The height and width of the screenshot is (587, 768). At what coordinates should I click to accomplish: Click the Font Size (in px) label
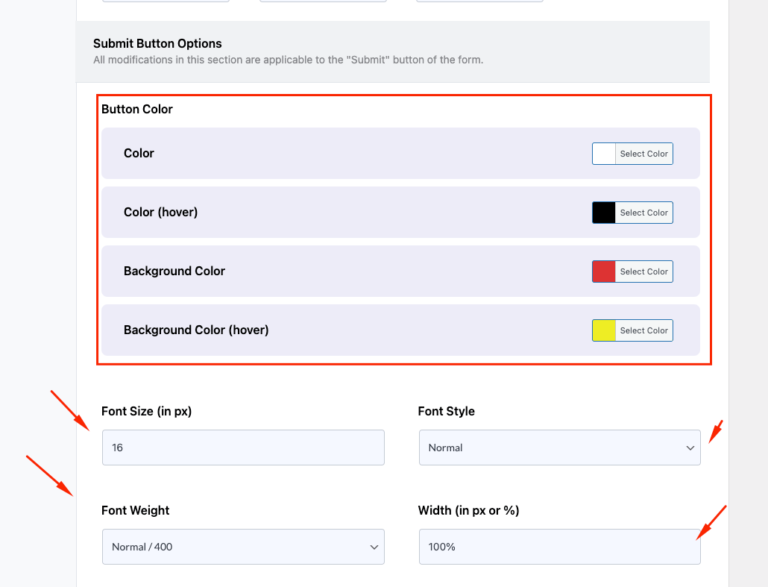pyautogui.click(x=146, y=411)
